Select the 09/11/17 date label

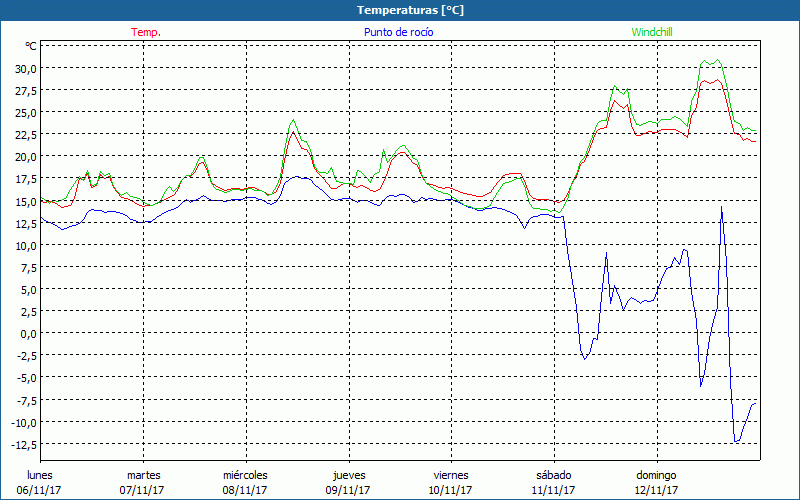click(348, 490)
